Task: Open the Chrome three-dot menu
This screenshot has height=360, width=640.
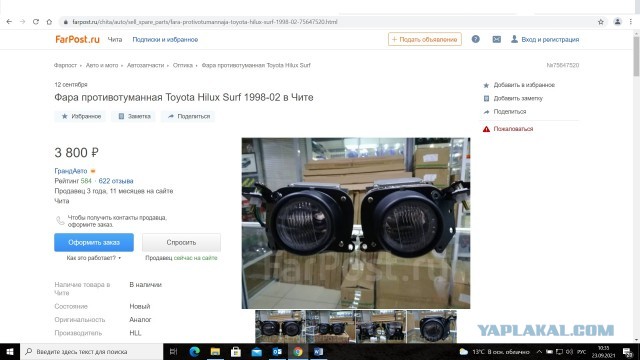Action: click(631, 22)
